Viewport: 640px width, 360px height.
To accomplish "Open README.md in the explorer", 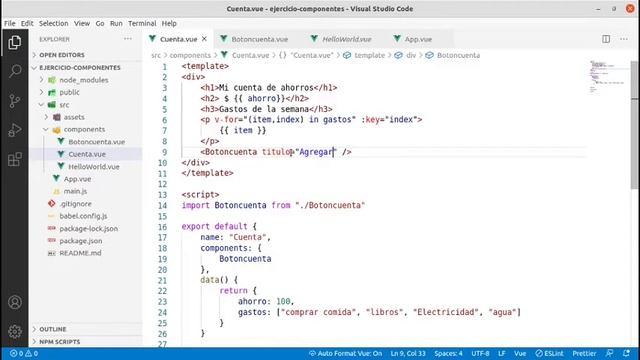I will [80, 253].
